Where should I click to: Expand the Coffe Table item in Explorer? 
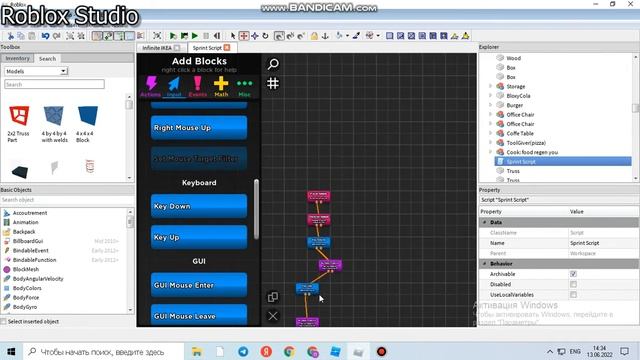[491, 133]
